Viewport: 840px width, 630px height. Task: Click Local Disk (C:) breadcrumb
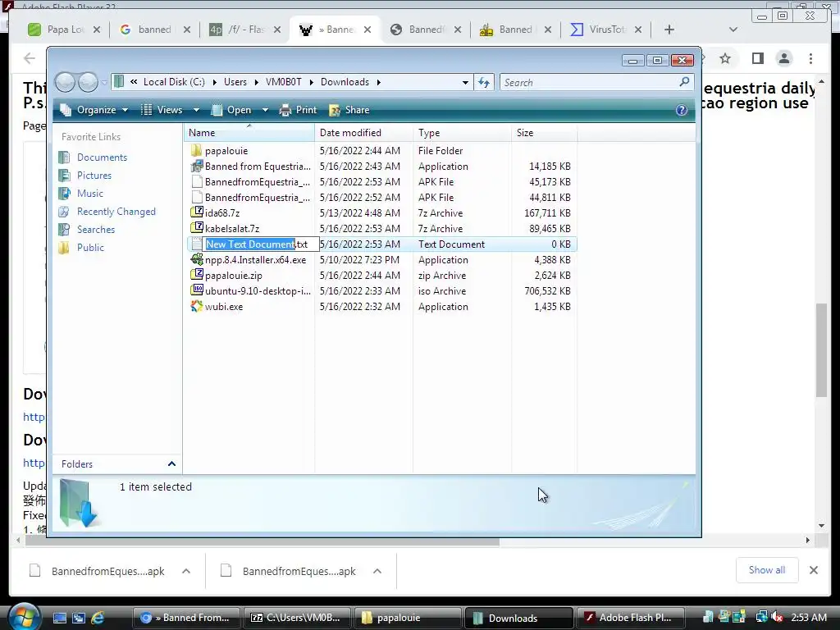pos(174,83)
